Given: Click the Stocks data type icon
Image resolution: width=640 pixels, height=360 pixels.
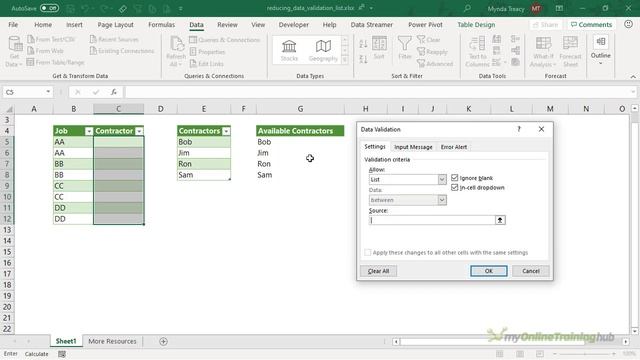Looking at the screenshot, I should click(289, 50).
